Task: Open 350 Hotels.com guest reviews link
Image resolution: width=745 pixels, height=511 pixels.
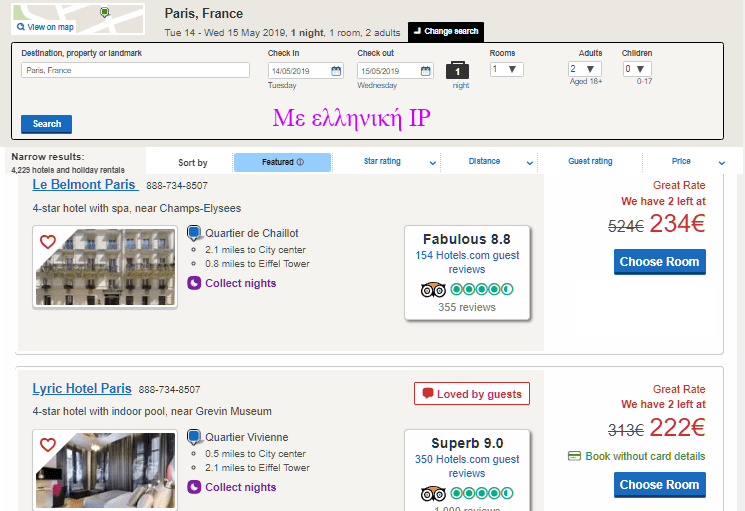Action: point(467,466)
